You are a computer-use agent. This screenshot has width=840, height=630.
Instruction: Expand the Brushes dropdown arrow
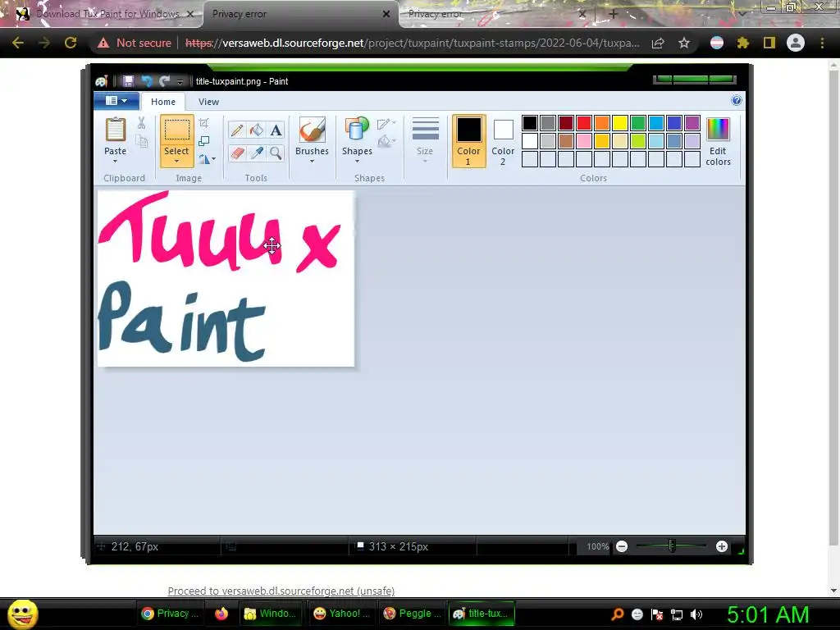312,161
